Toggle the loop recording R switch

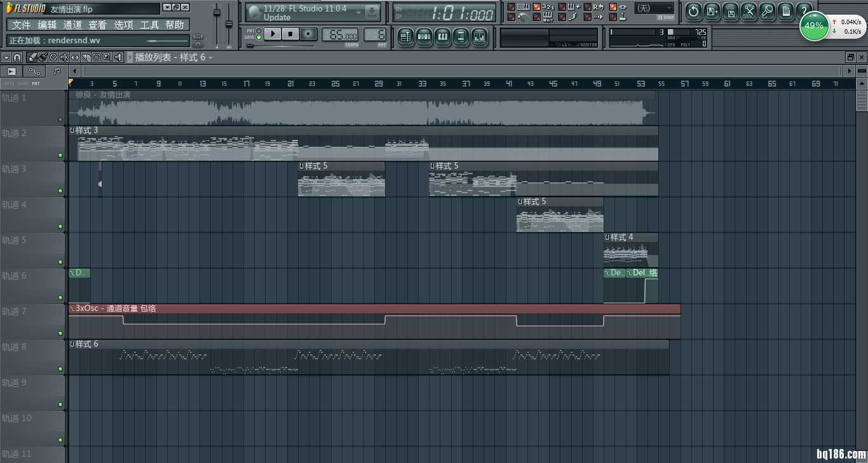(588, 7)
